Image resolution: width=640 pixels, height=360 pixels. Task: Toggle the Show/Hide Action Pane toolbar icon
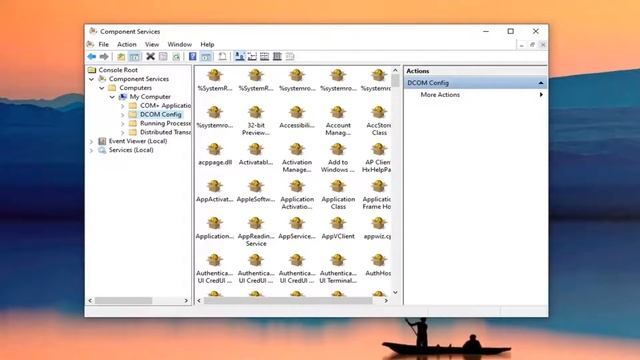point(206,56)
